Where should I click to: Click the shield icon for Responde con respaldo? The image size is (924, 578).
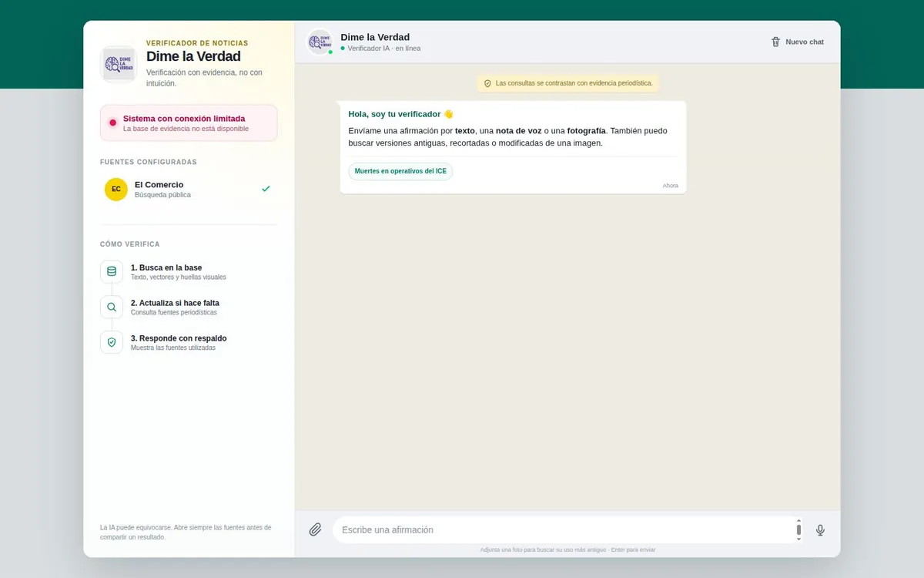tap(112, 342)
